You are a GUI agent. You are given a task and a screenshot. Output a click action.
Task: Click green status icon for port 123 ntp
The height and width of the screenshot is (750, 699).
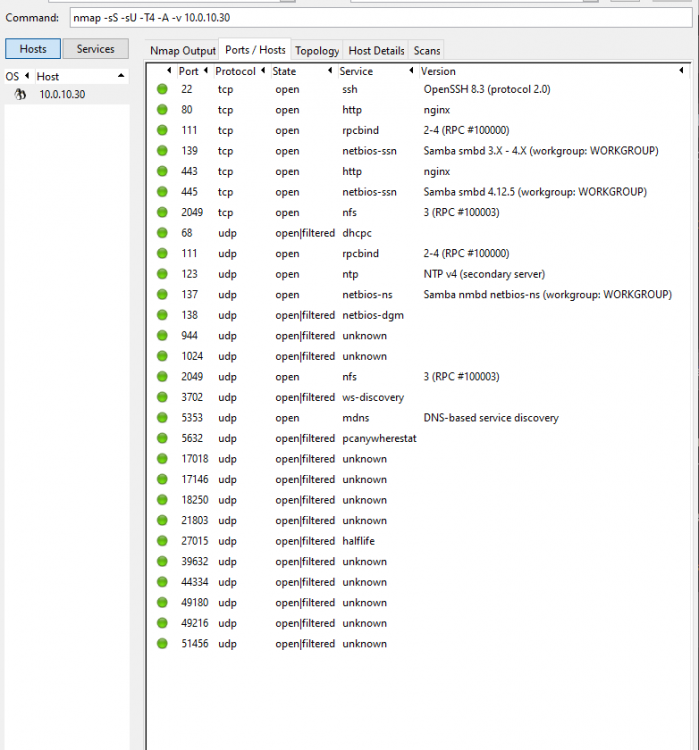click(x=162, y=274)
